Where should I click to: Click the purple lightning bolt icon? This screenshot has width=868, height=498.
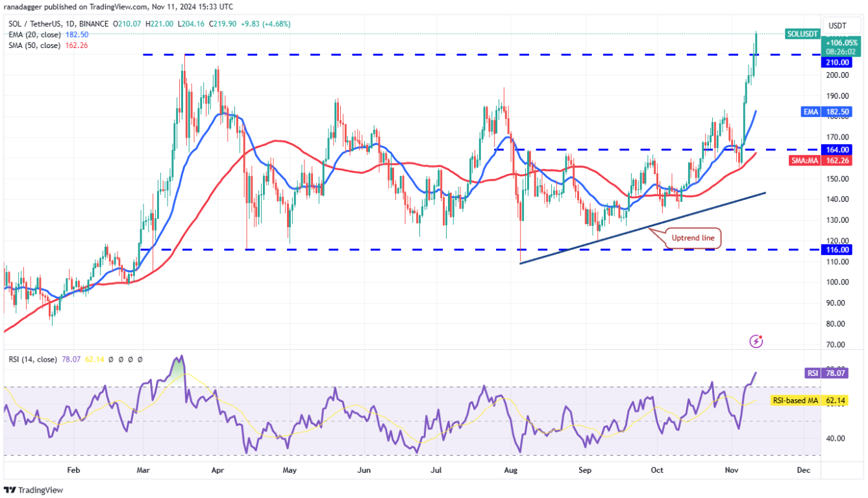756,341
